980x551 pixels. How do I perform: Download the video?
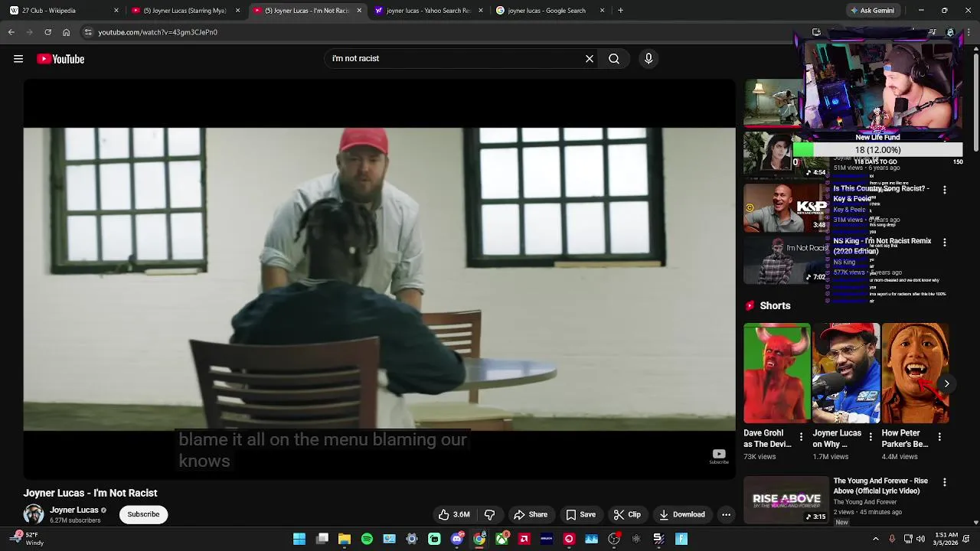682,514
